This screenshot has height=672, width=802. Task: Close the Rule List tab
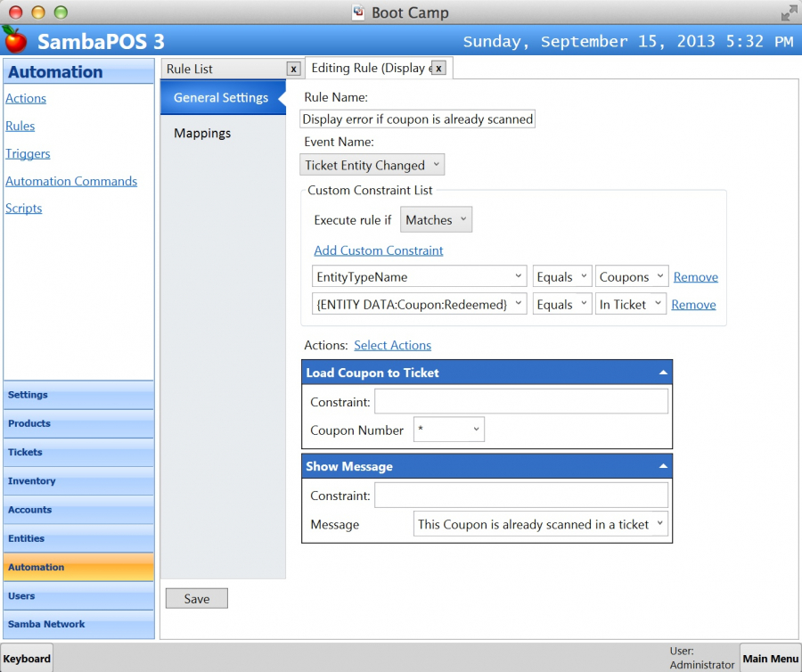pos(293,69)
